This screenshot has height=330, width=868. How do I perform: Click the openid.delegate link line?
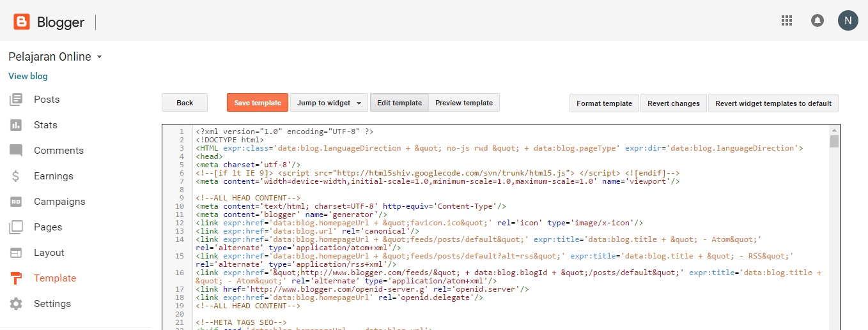(339, 297)
